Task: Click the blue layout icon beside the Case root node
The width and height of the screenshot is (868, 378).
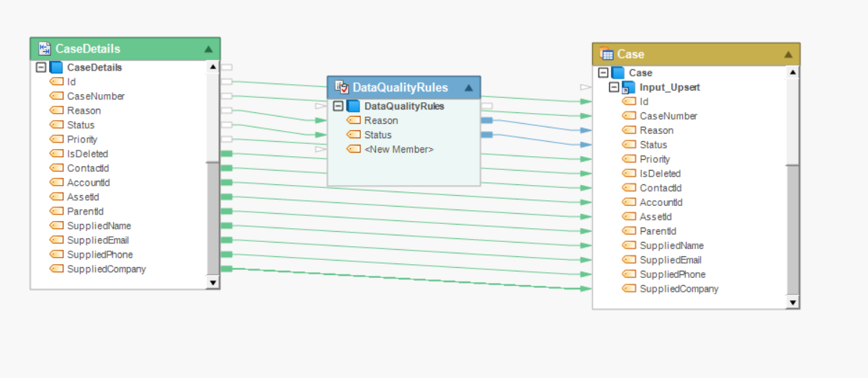Action: click(x=618, y=73)
